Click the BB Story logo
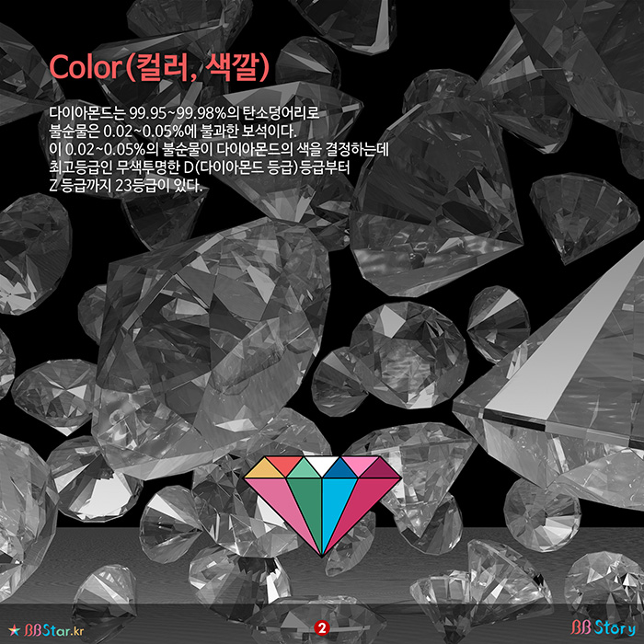Viewport: 644px width, 644px height. click(x=603, y=627)
